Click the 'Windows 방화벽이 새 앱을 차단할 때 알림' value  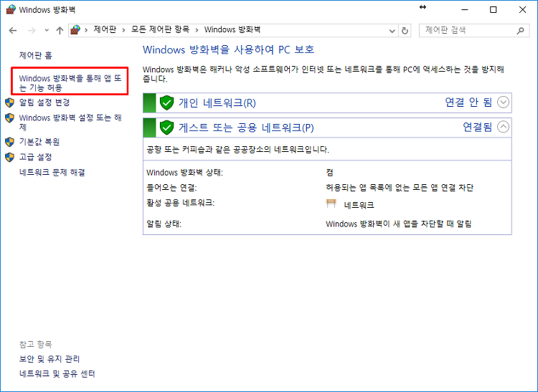tap(398, 224)
